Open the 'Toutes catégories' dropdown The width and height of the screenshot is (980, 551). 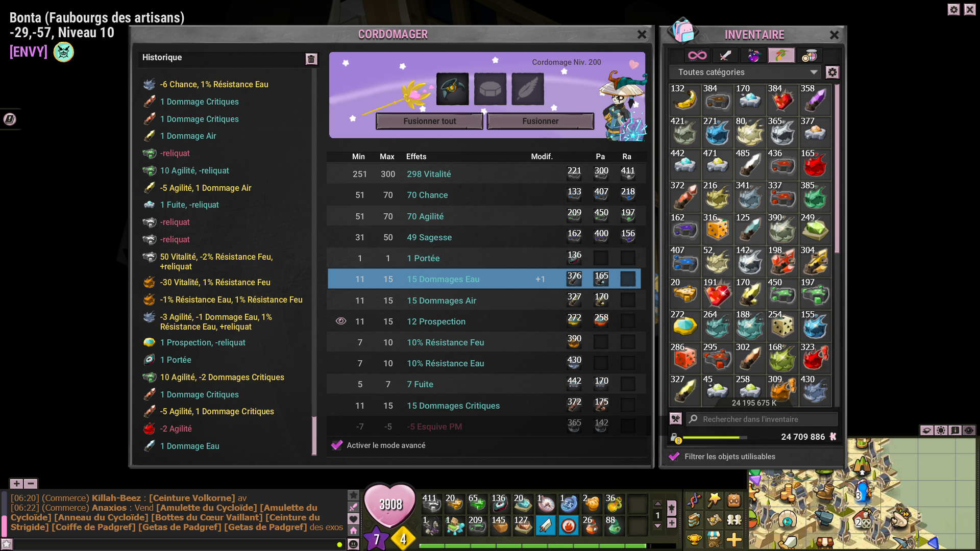745,72
